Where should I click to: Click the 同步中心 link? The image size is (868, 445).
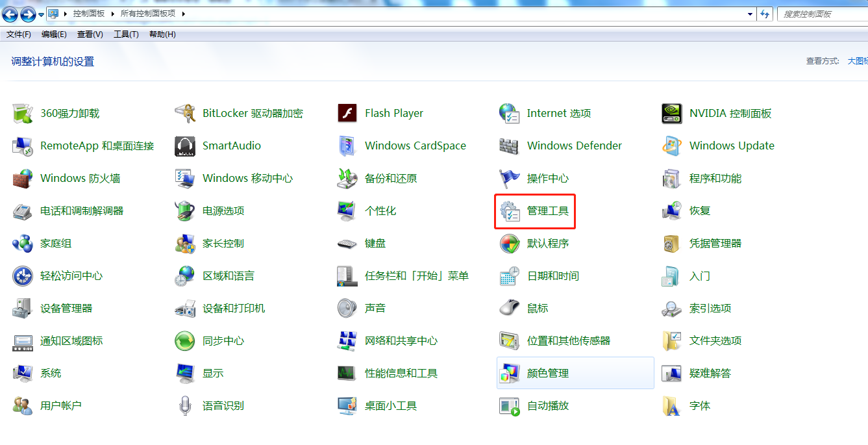point(223,340)
